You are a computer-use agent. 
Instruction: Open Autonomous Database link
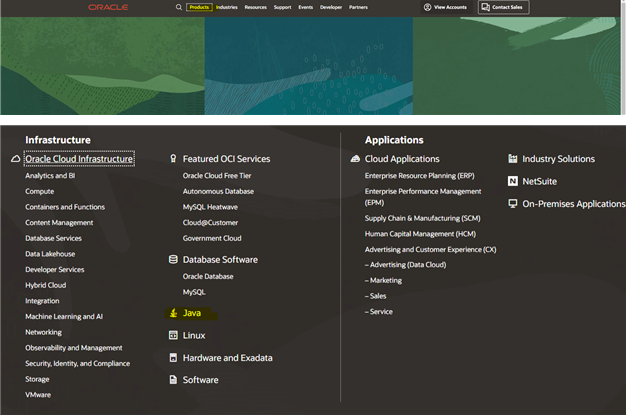pos(218,191)
